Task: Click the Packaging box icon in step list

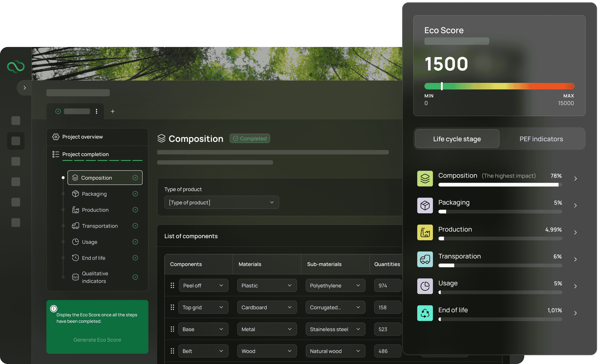Action: click(x=75, y=194)
